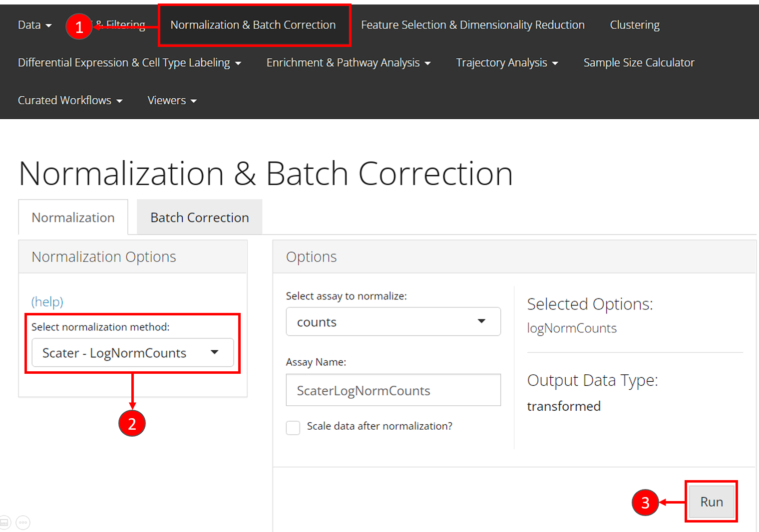
Task: Open the Clustering page
Action: pos(634,25)
